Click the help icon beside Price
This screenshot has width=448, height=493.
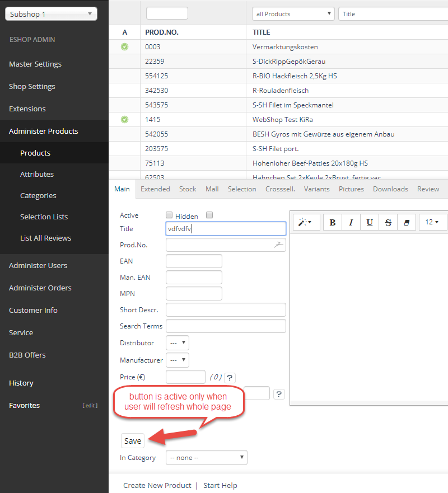click(x=230, y=378)
